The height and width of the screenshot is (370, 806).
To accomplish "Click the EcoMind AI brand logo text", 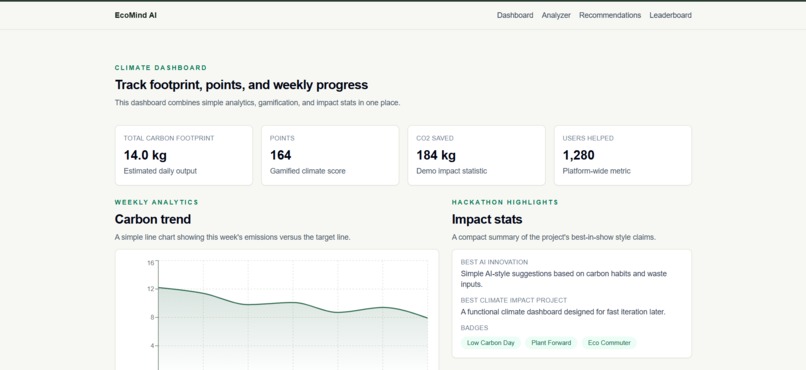I will [136, 15].
